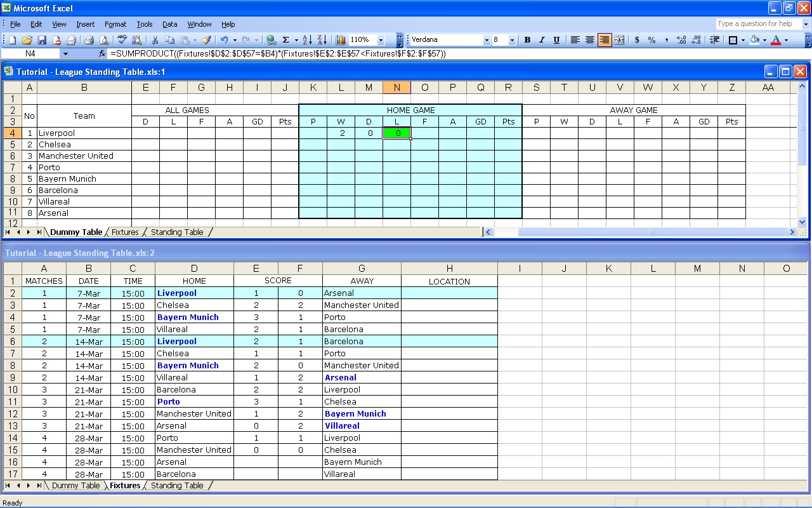The width and height of the screenshot is (812, 508).
Task: Switch to Standing Table tab in bottom window
Action: (177, 486)
